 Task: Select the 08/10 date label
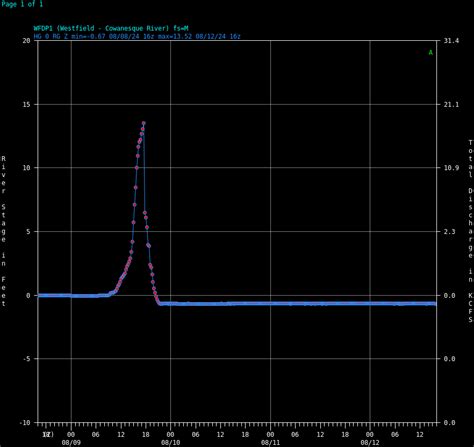click(x=171, y=443)
